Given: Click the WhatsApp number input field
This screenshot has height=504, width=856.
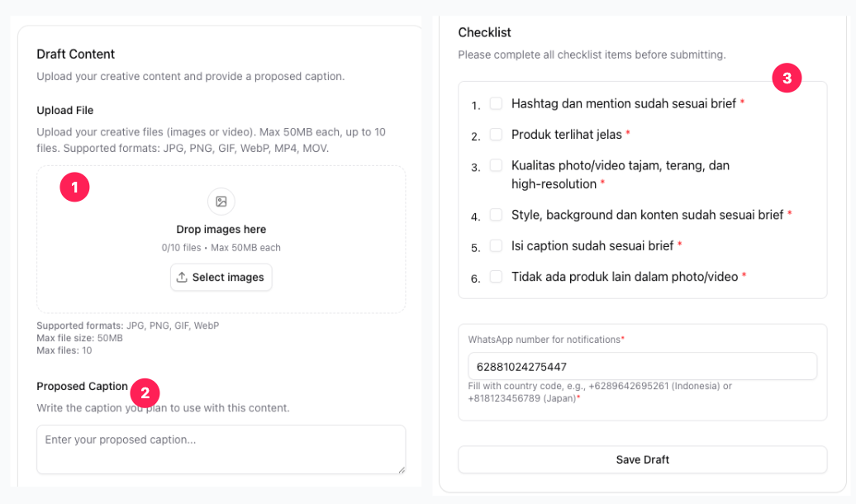Looking at the screenshot, I should point(643,366).
